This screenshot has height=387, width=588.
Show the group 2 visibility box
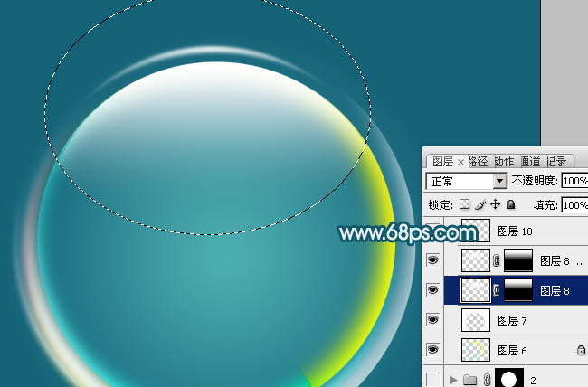tap(432, 380)
